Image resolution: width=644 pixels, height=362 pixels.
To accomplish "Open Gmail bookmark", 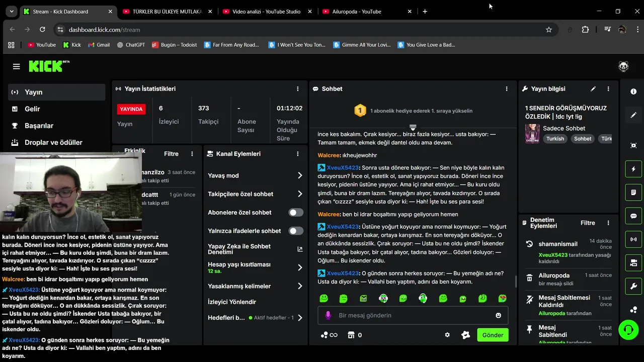I will click(x=99, y=45).
